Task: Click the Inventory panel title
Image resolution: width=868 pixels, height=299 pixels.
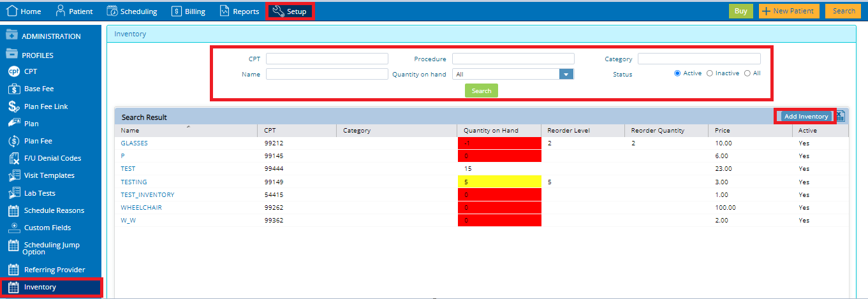Action: coord(130,34)
